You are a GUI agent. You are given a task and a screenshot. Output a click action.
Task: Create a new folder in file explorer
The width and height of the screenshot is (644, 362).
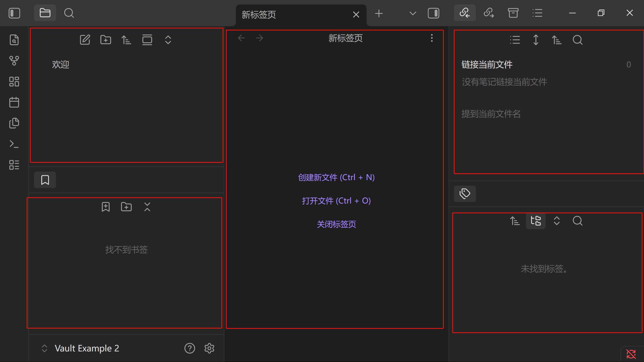coord(106,40)
